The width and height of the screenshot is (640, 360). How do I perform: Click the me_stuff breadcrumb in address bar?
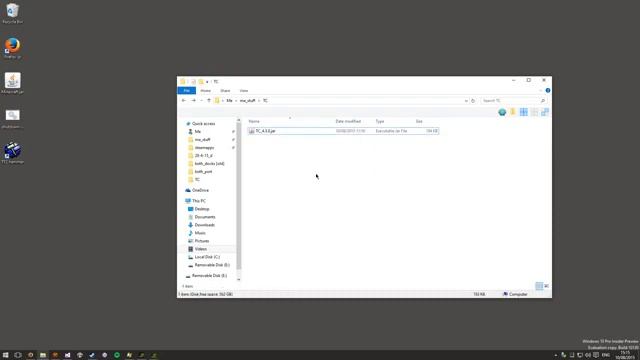(x=247, y=100)
